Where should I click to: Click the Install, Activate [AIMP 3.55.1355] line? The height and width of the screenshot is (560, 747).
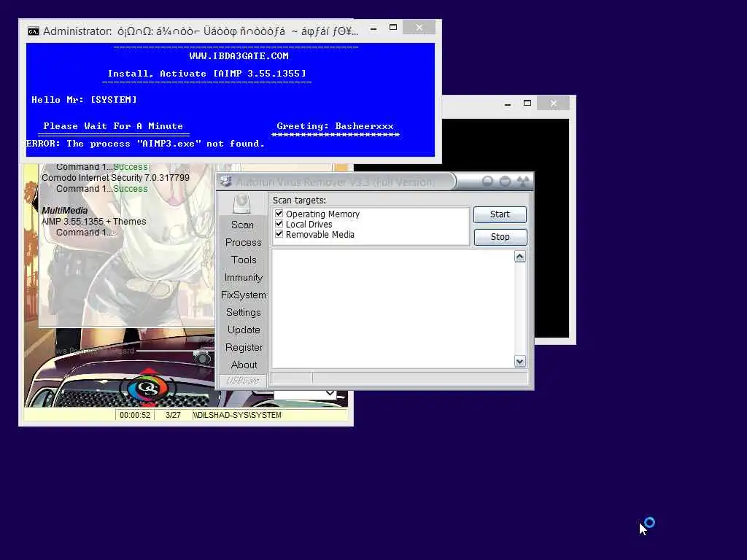tap(206, 74)
